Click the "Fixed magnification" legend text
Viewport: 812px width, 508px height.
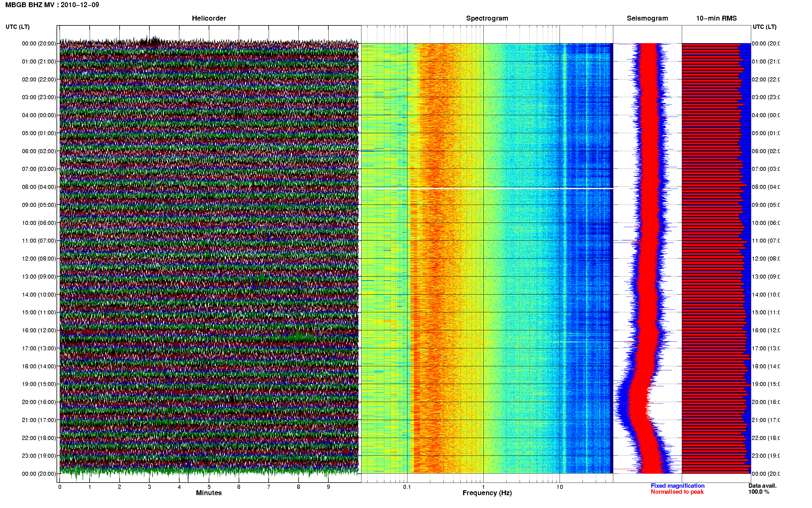[678, 486]
